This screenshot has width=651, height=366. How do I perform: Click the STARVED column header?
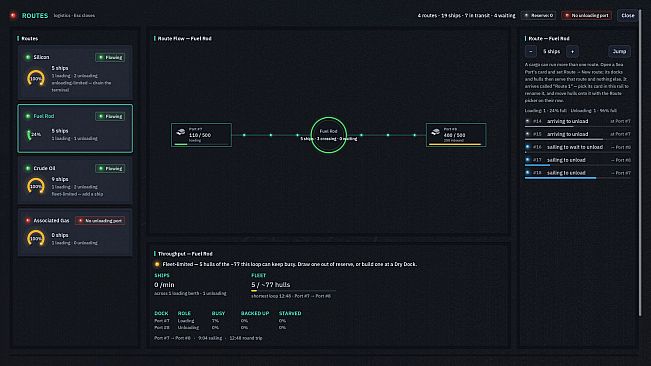pyautogui.click(x=290, y=313)
